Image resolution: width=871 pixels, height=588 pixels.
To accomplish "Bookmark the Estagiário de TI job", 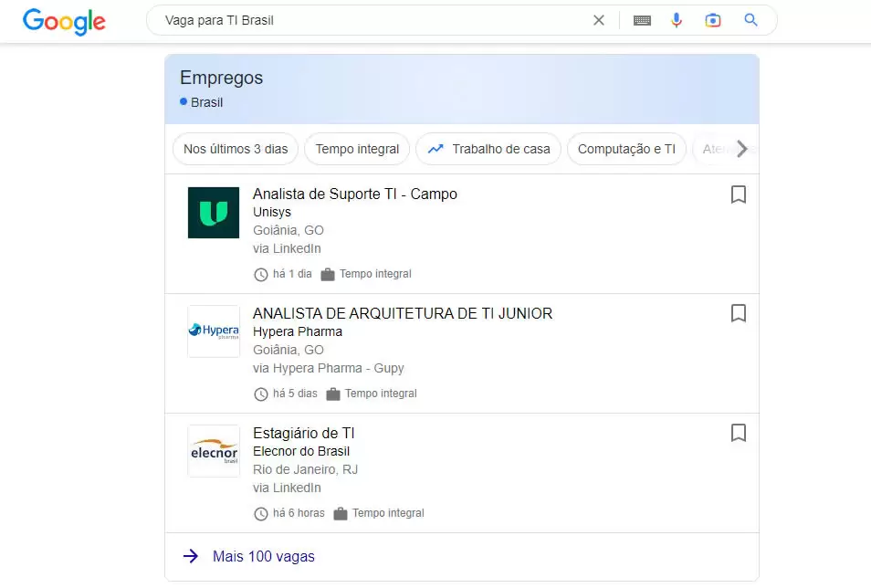I will [739, 433].
